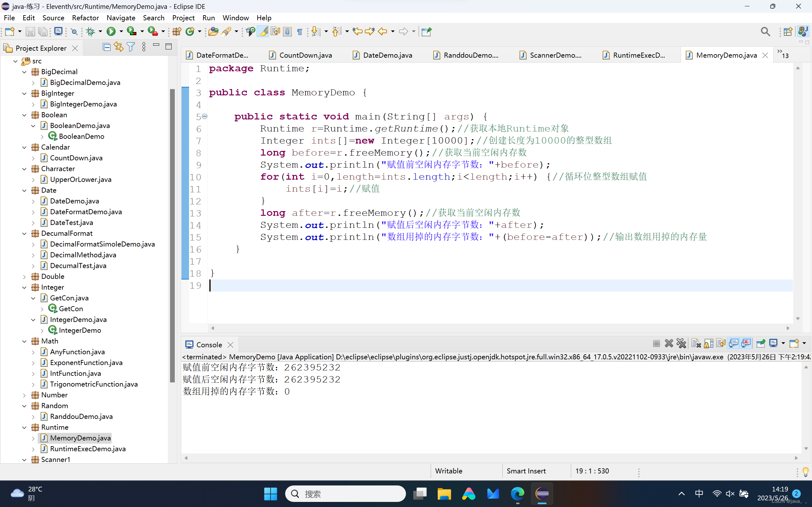Image resolution: width=812 pixels, height=507 pixels.
Task: Collapse the Runtime package node
Action: (24, 427)
